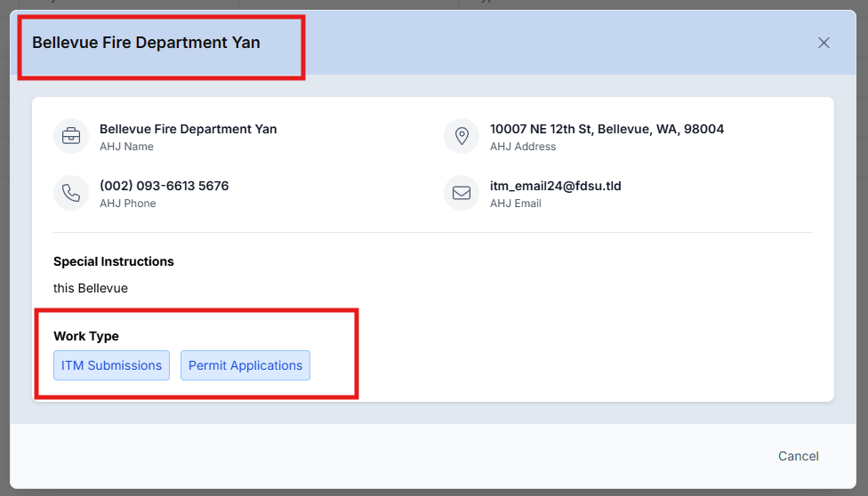Image resolution: width=868 pixels, height=496 pixels.
Task: Click the phone handset icon
Action: point(71,193)
